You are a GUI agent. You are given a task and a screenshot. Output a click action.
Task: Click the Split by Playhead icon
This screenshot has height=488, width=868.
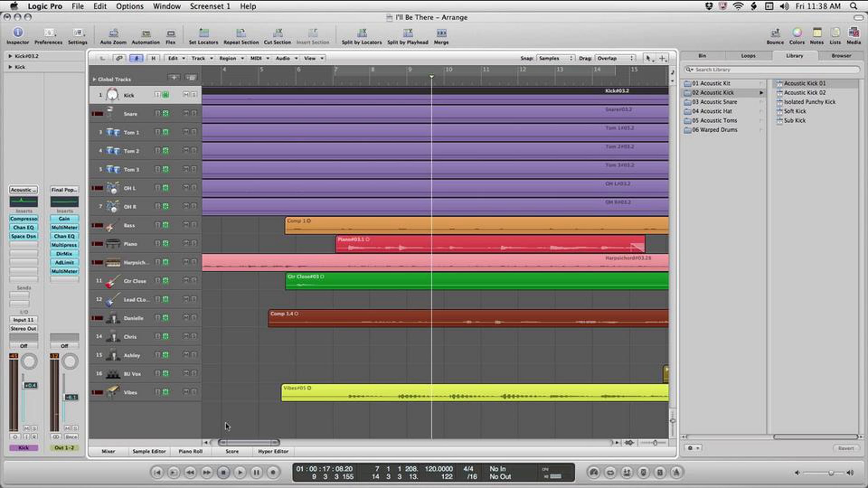point(408,34)
